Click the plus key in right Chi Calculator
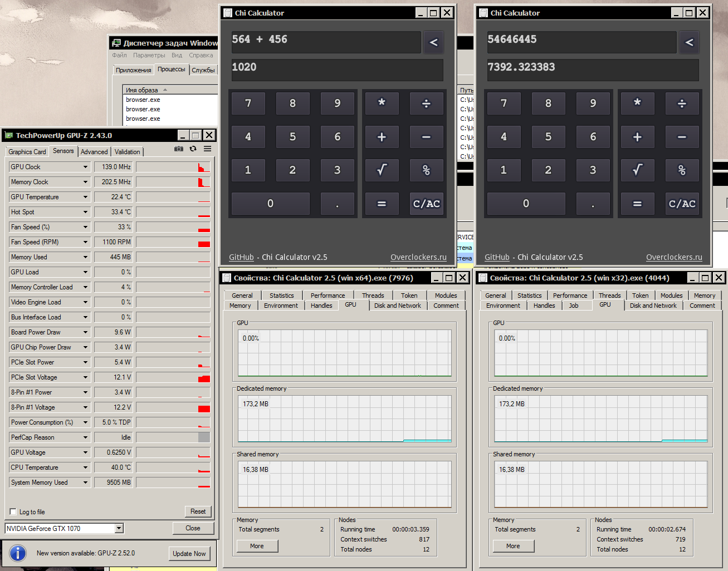This screenshot has width=728, height=571. tap(637, 137)
